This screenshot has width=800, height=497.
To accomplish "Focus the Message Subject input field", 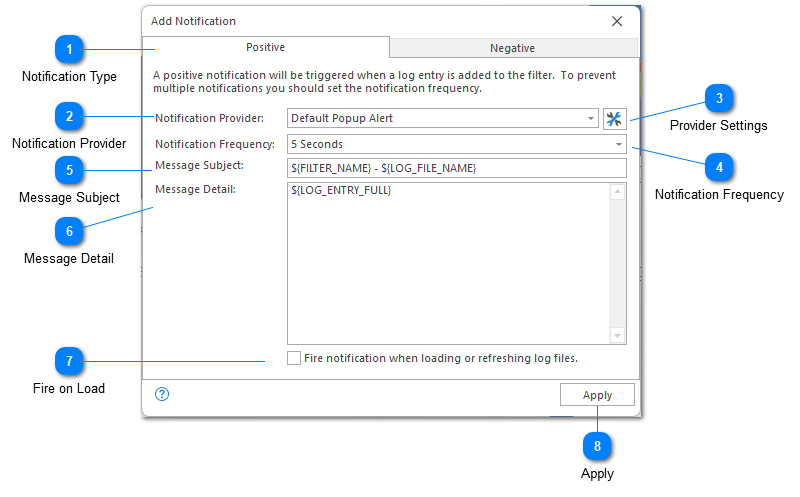I will pyautogui.click(x=457, y=168).
